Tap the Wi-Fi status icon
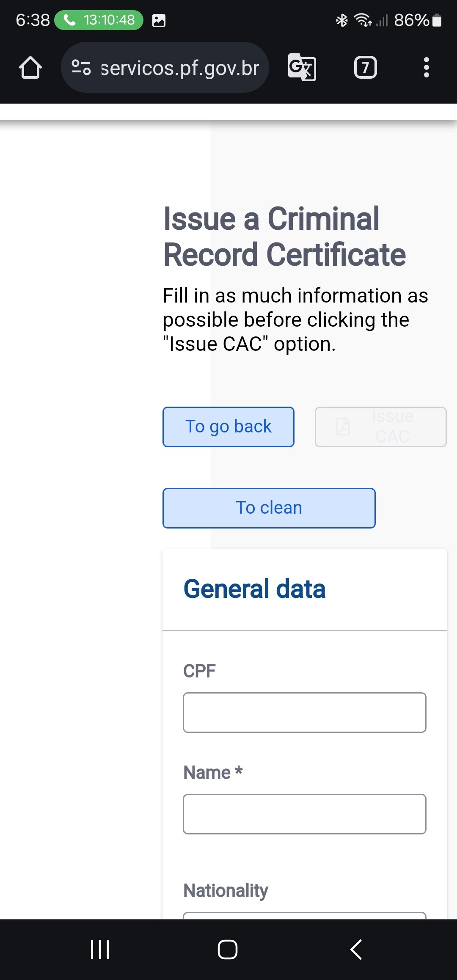Image resolution: width=457 pixels, height=980 pixels. (x=363, y=20)
